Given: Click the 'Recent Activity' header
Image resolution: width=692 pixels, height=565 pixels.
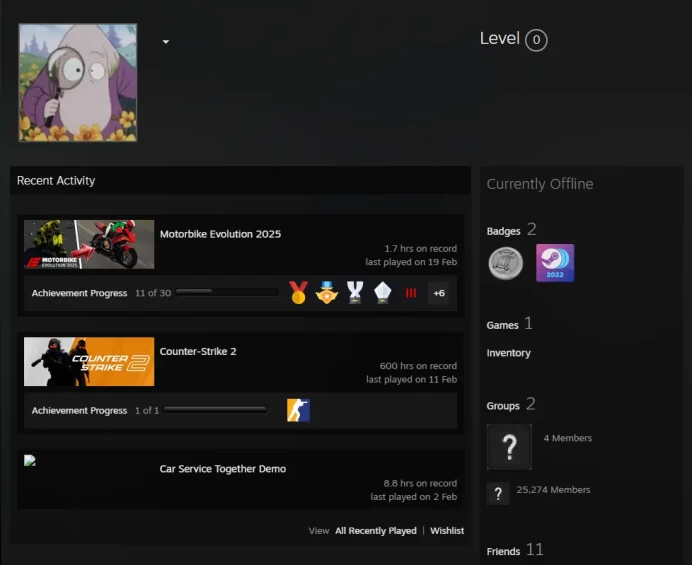Looking at the screenshot, I should point(56,181).
